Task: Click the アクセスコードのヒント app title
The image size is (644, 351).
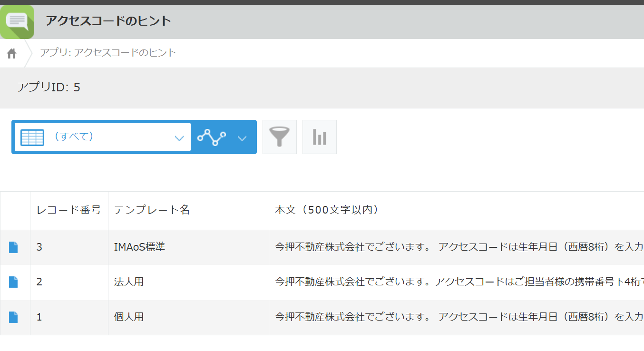Action: click(x=107, y=21)
